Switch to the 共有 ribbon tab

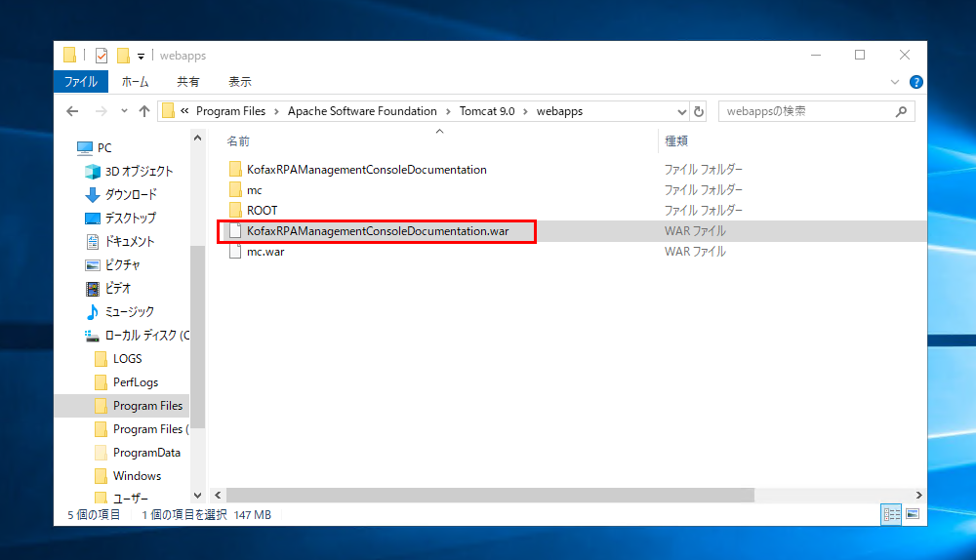[x=188, y=82]
